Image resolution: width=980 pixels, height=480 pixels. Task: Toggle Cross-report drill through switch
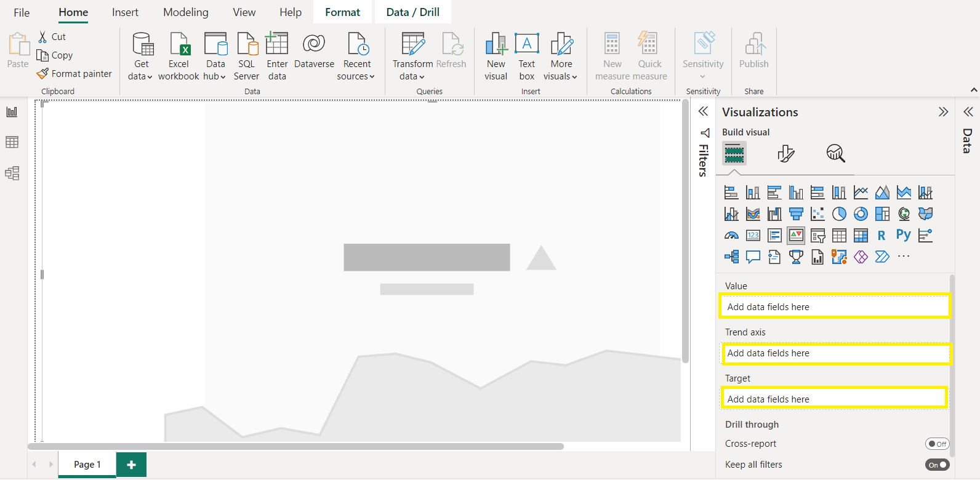pyautogui.click(x=937, y=444)
